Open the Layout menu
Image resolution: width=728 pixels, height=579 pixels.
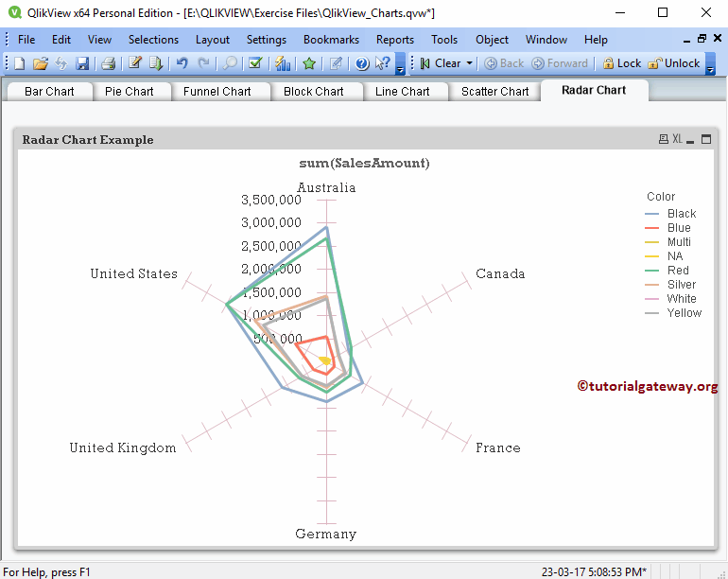coord(212,40)
